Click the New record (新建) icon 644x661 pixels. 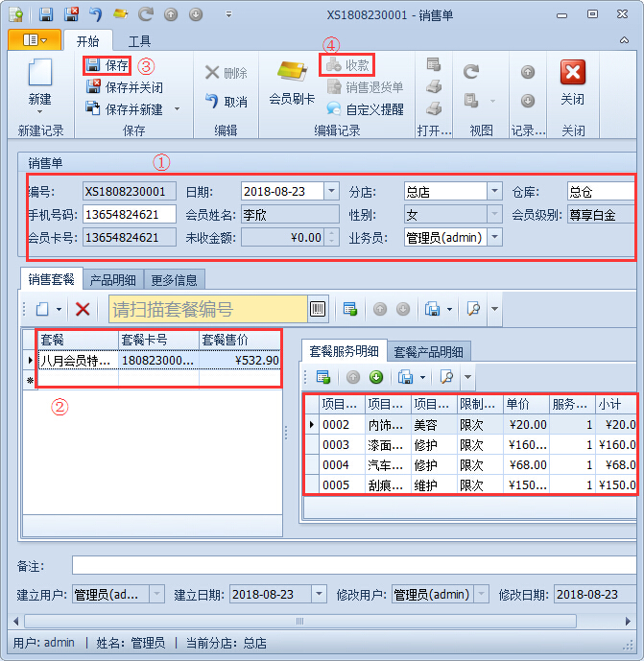point(39,75)
